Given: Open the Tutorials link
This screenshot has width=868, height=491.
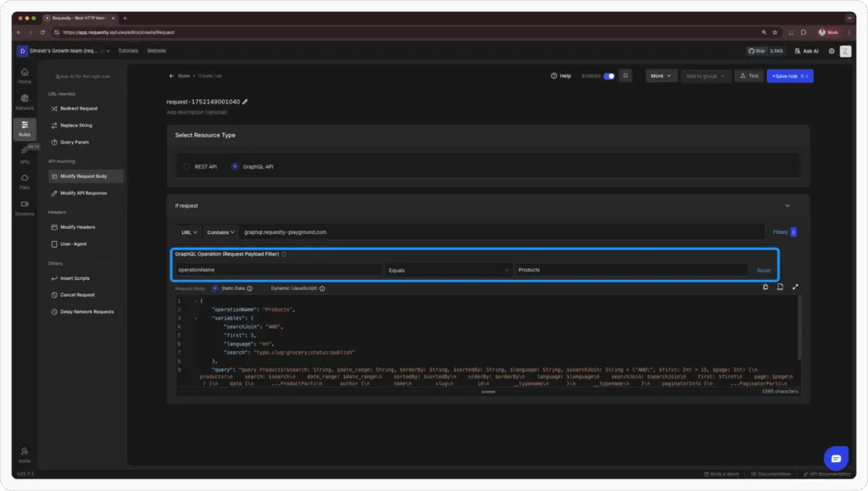Looking at the screenshot, I should pyautogui.click(x=128, y=51).
